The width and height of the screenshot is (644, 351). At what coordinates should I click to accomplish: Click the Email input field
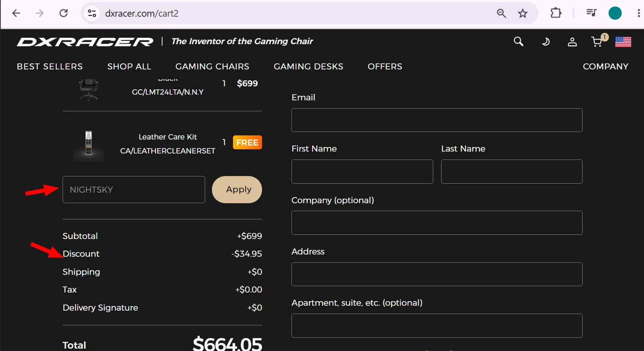[437, 120]
